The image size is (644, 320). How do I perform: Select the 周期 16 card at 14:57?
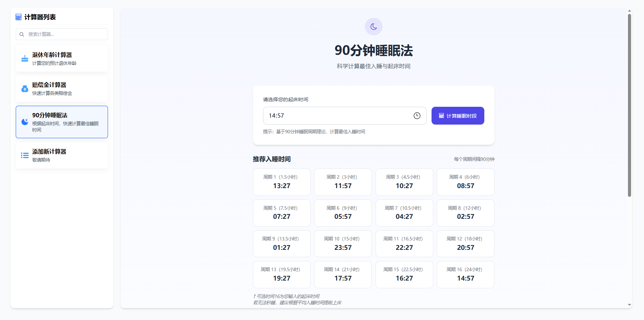(x=465, y=275)
